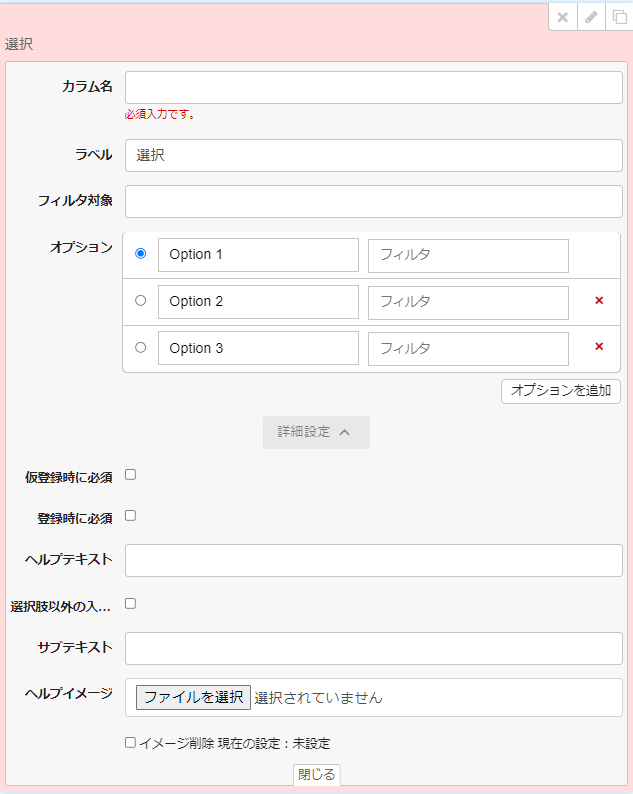This screenshot has width=633, height=794.
Task: Select the Option 1 radio button
Action: pyautogui.click(x=140, y=254)
